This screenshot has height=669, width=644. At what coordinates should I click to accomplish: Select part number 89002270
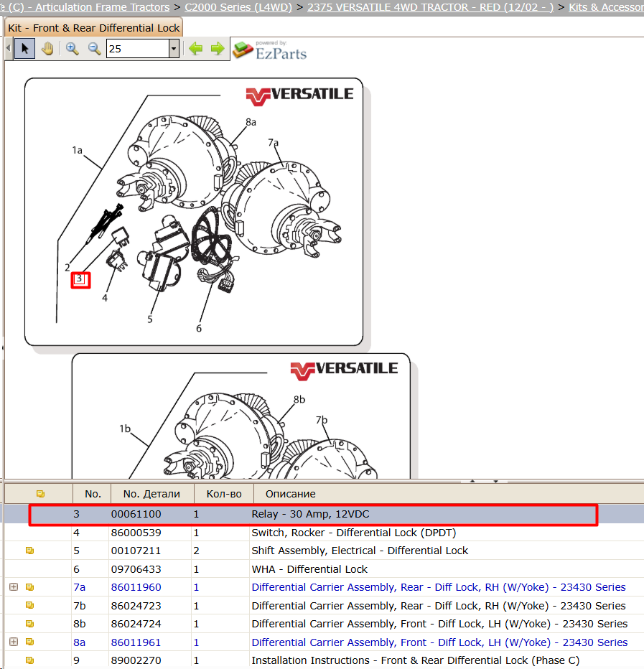[x=136, y=660]
